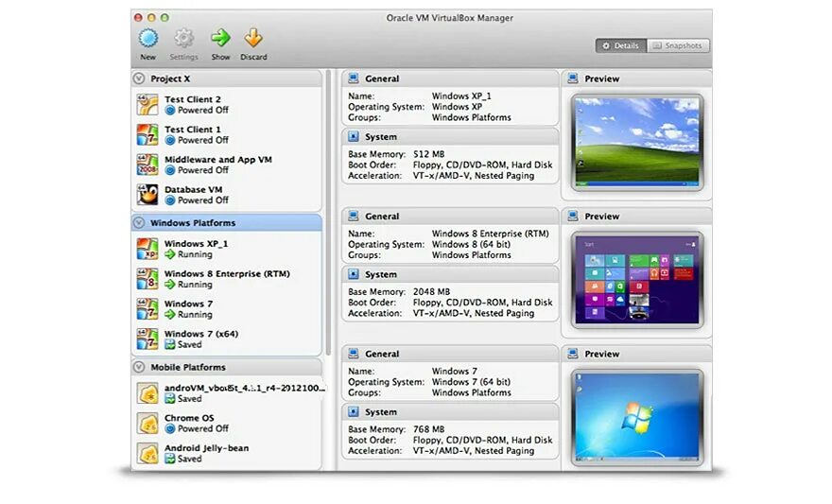The width and height of the screenshot is (832, 504).
Task: Click General section icon for Windows XP_1
Action: click(353, 78)
